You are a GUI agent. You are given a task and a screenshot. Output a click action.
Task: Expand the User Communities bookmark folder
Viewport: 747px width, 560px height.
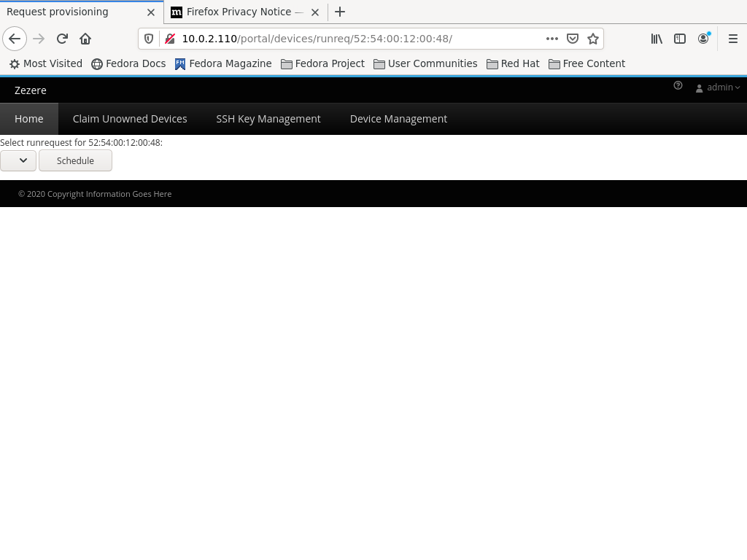425,64
